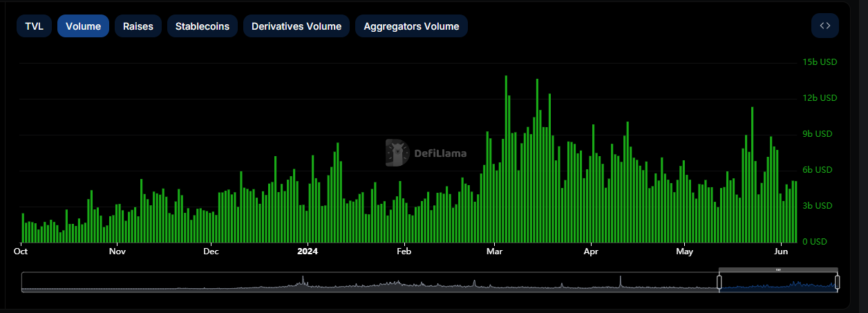Click the tallest volume bar in late May

752,175
